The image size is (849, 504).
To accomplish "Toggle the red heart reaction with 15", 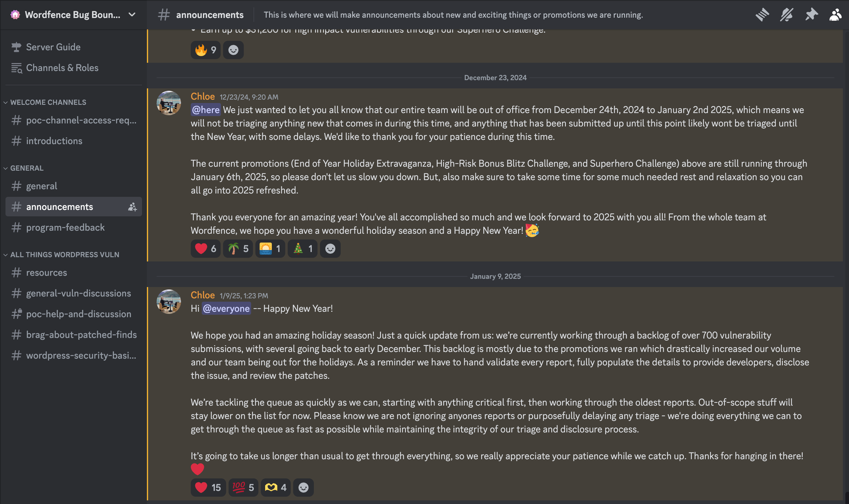I will 208,487.
